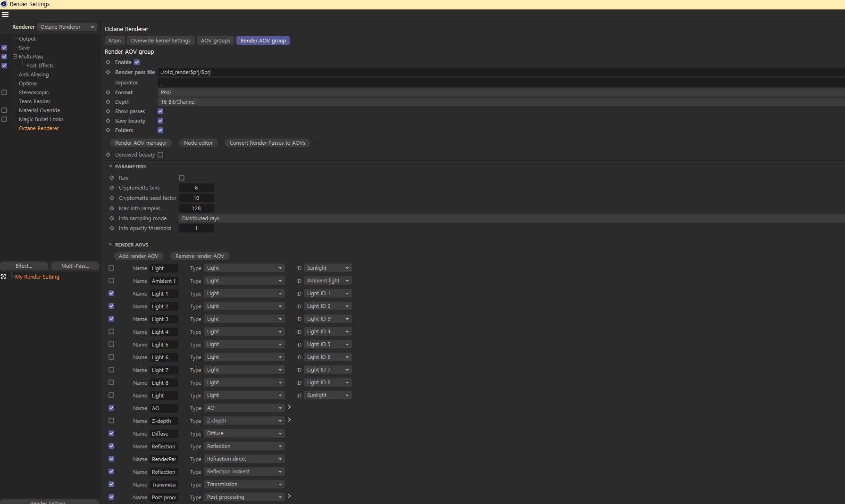Open the Renderer dropdown showing Octane Renderer
The height and width of the screenshot is (504, 845).
tap(67, 27)
